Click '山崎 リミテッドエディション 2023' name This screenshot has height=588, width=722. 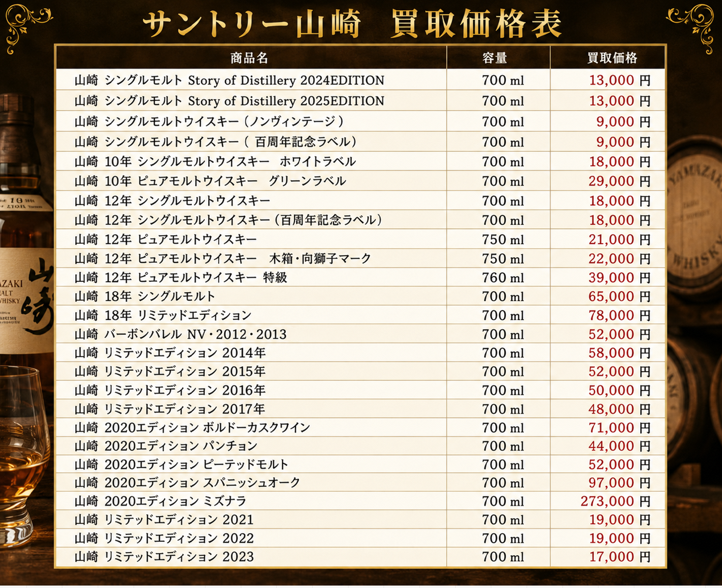[x=164, y=557]
